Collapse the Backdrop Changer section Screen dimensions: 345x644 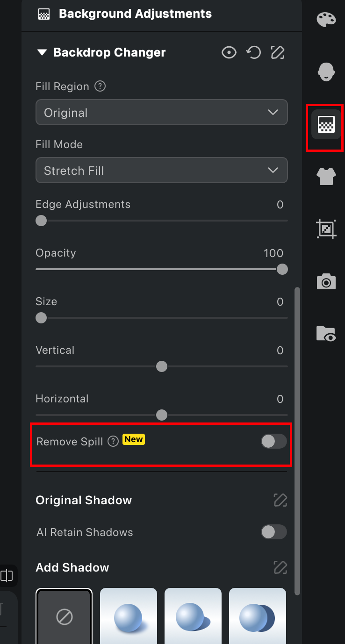43,52
